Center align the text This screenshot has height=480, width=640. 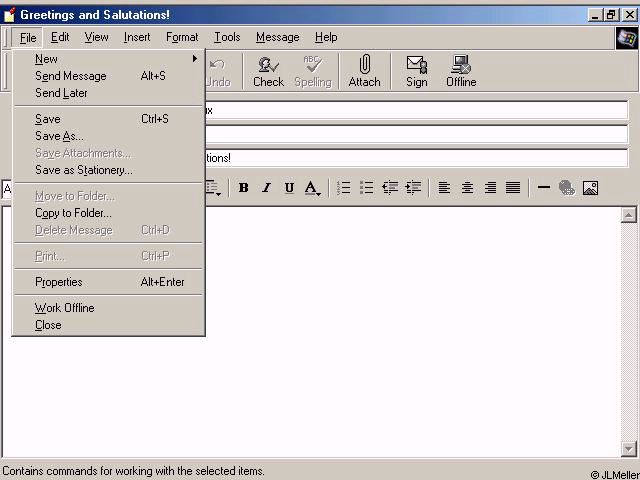click(467, 188)
